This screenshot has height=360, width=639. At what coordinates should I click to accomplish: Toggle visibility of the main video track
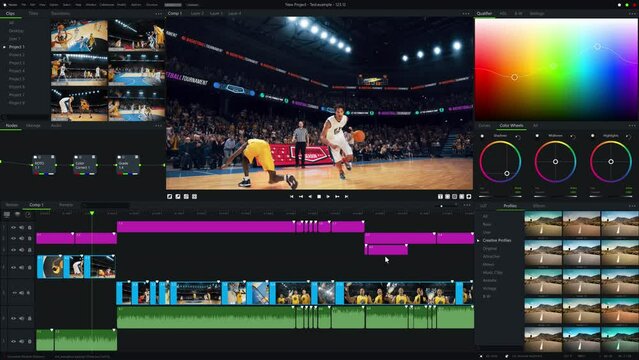(15, 293)
